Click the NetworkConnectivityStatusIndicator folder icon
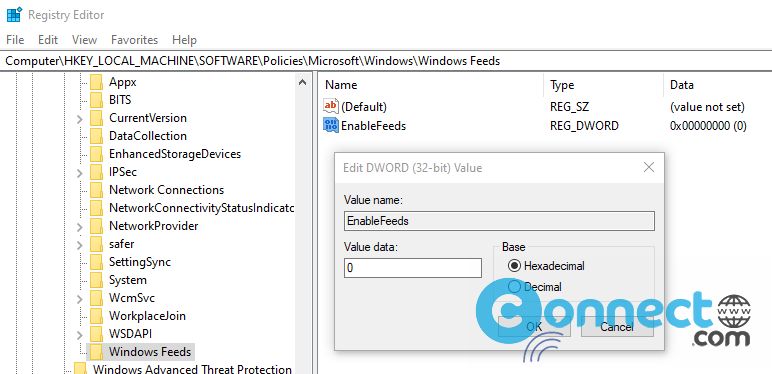This screenshot has width=772, height=374. pyautogui.click(x=96, y=208)
